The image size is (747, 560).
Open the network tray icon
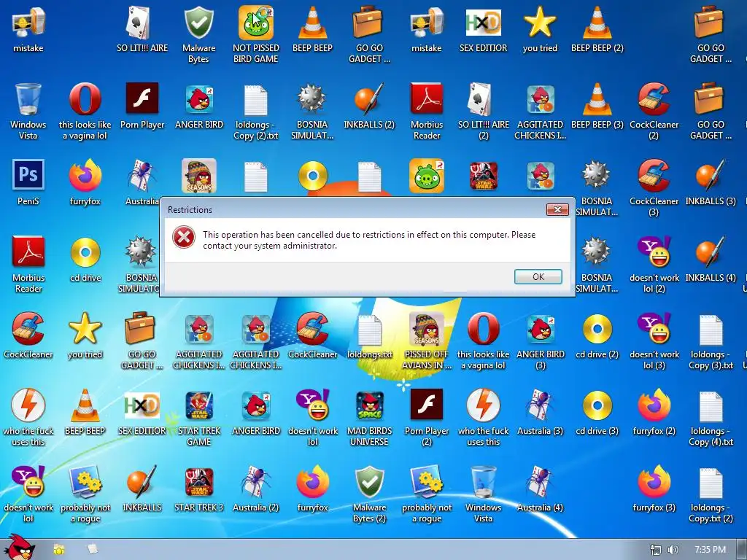tap(656, 550)
